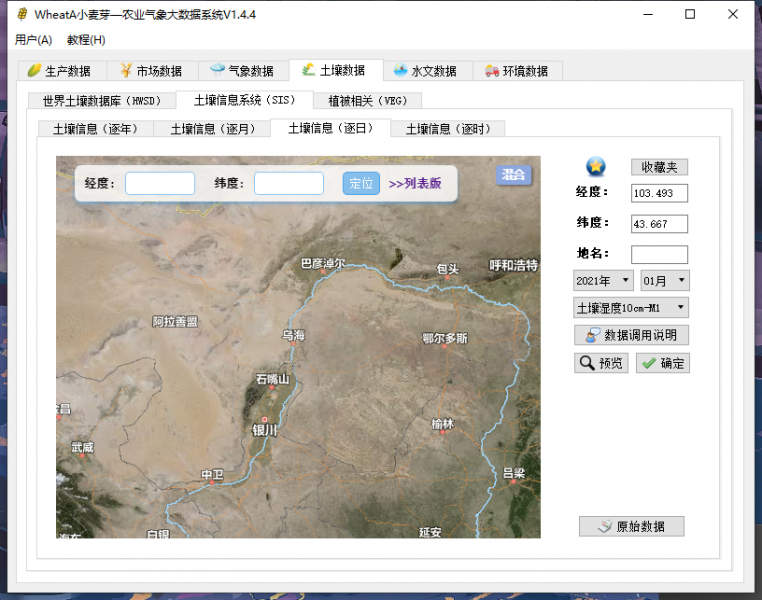
Task: Select the 水文数据 tab
Action: 425,71
